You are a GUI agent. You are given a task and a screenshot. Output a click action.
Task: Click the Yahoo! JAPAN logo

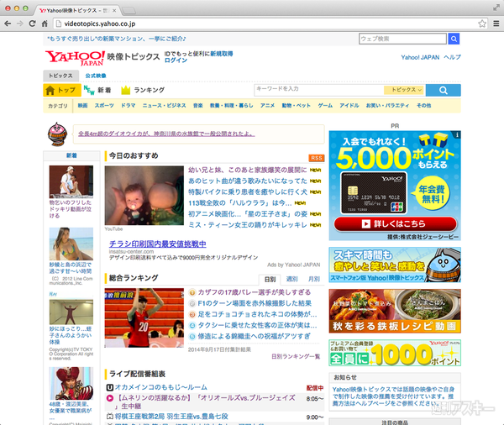(76, 58)
